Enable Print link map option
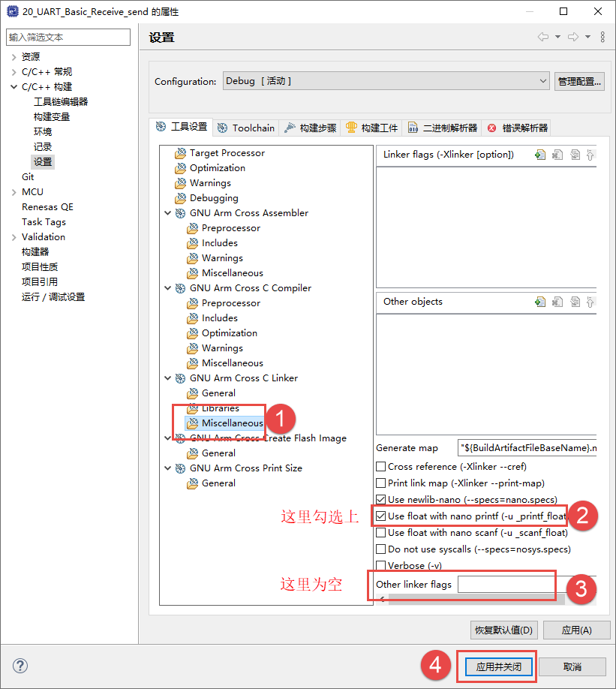This screenshot has width=616, height=689. coord(381,483)
